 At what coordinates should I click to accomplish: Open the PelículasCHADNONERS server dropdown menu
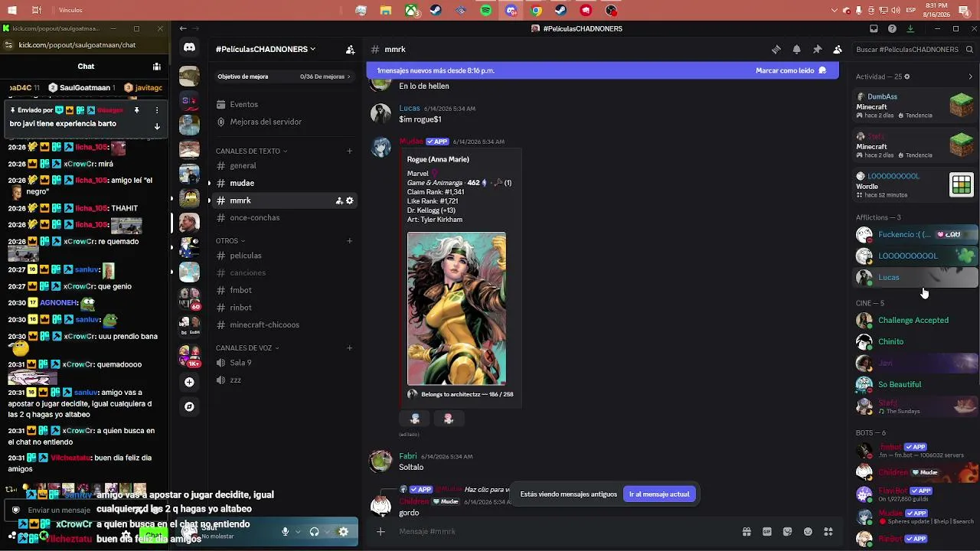(x=266, y=50)
